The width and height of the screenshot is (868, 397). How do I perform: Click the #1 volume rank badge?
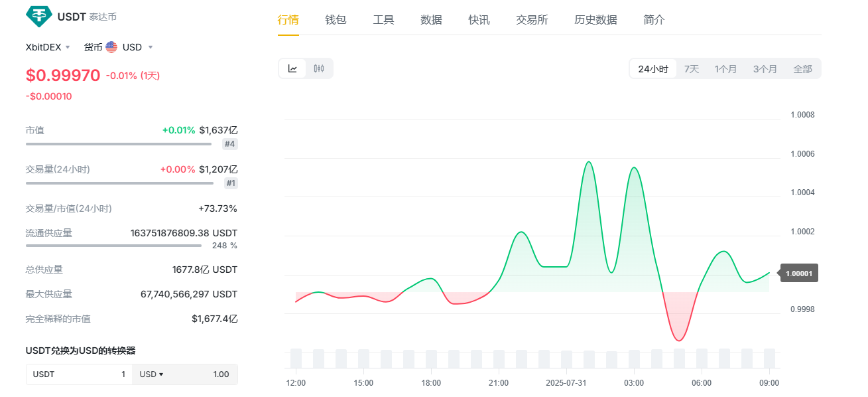(231, 183)
